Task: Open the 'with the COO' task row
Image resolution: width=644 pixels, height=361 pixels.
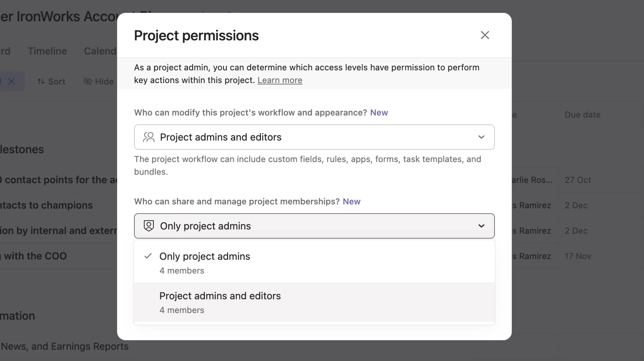Action: coord(35,256)
